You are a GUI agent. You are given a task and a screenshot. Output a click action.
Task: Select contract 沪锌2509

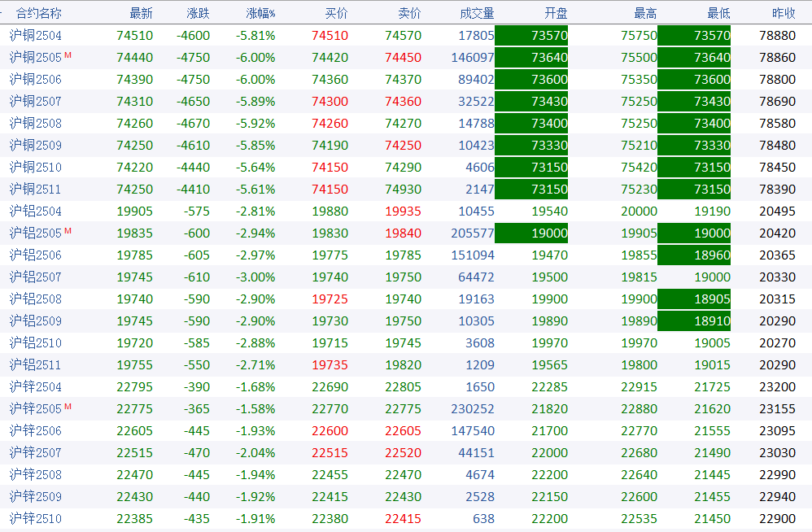click(x=35, y=497)
